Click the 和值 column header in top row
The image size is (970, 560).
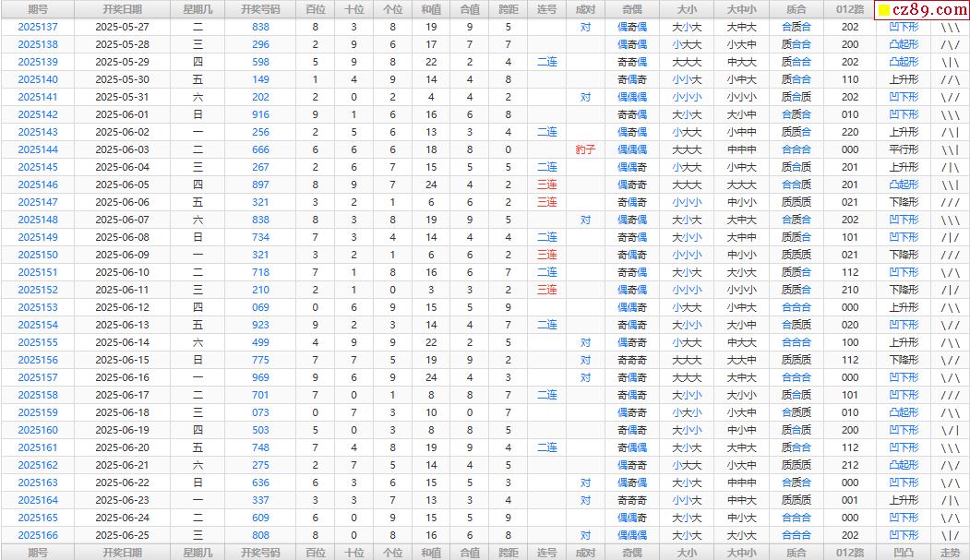click(x=431, y=9)
